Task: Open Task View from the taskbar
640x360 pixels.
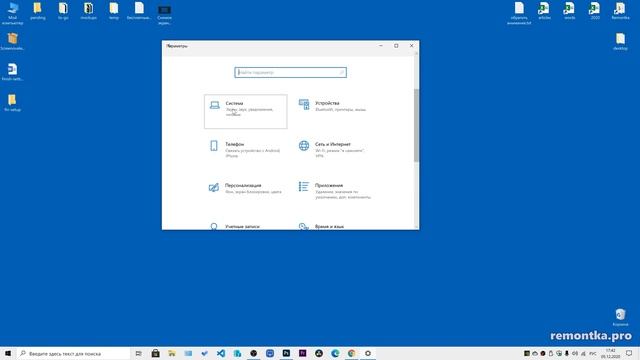Action: tap(138, 353)
